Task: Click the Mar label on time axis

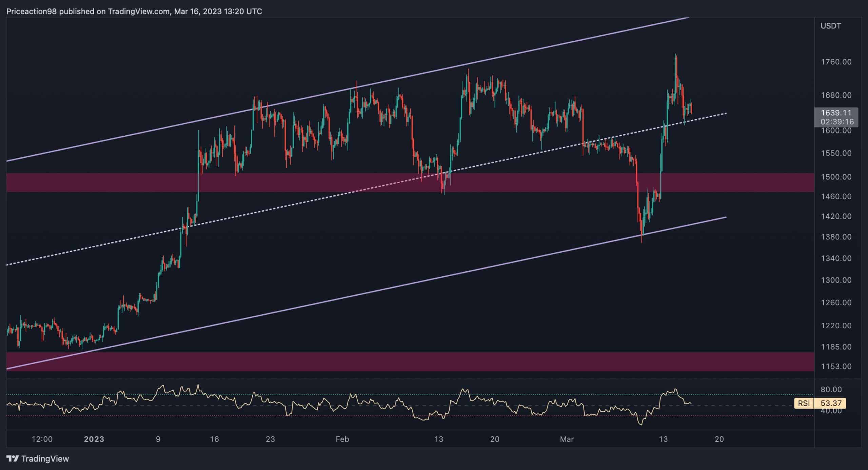Action: [x=567, y=439]
